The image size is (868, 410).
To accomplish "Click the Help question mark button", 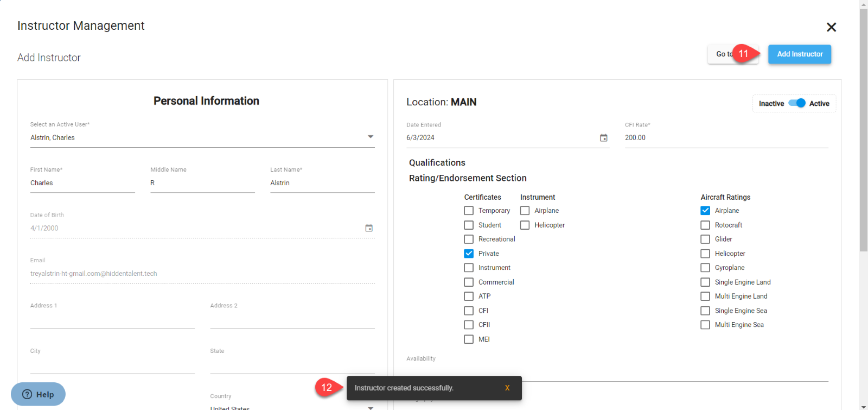I will click(38, 394).
